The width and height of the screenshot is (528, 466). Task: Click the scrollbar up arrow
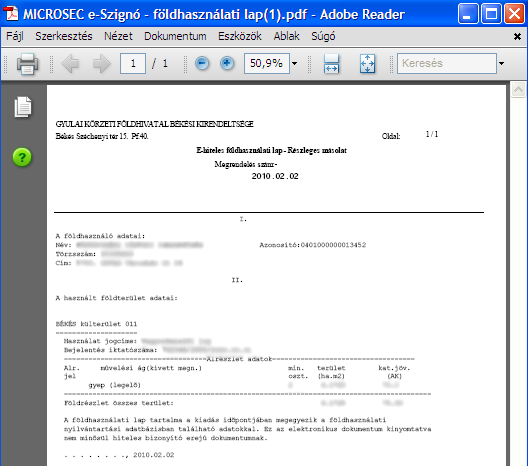click(x=518, y=90)
